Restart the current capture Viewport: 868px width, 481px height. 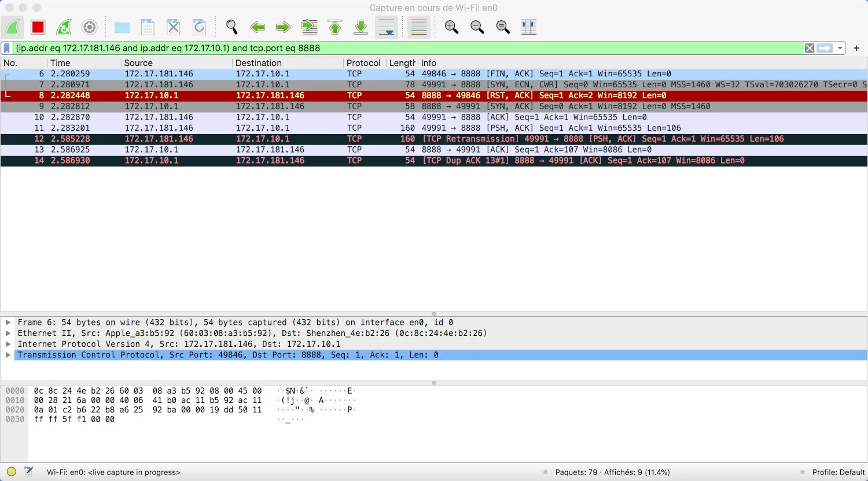pyautogui.click(x=64, y=27)
